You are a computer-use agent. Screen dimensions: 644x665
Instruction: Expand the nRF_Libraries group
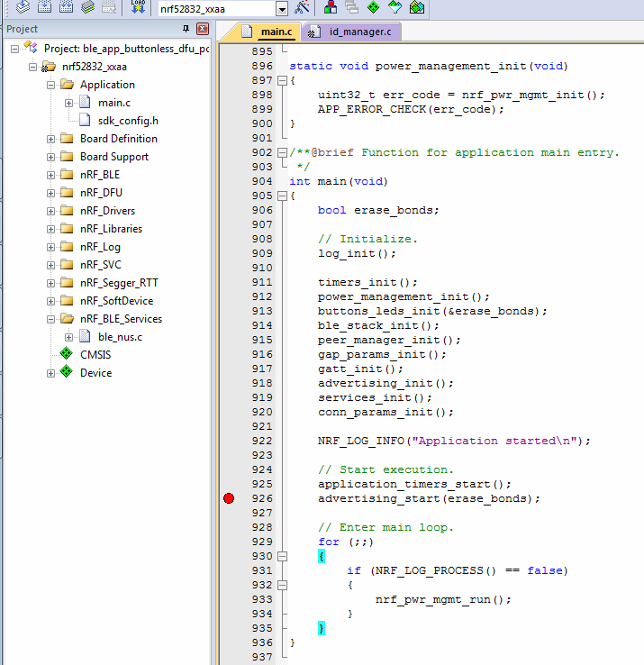[50, 229]
